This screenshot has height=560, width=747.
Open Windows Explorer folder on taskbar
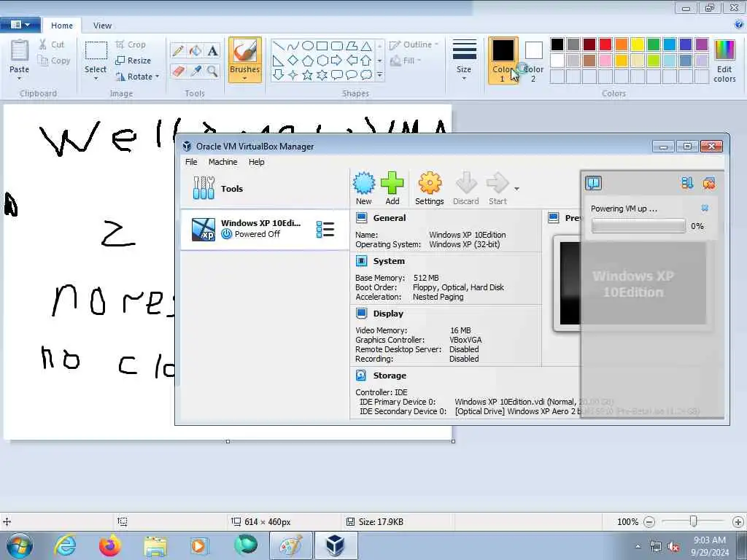(x=155, y=545)
